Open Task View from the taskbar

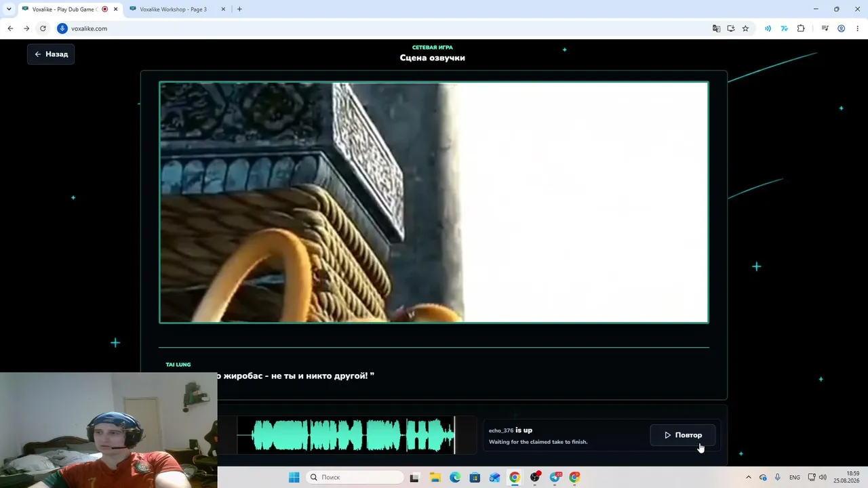(414, 477)
